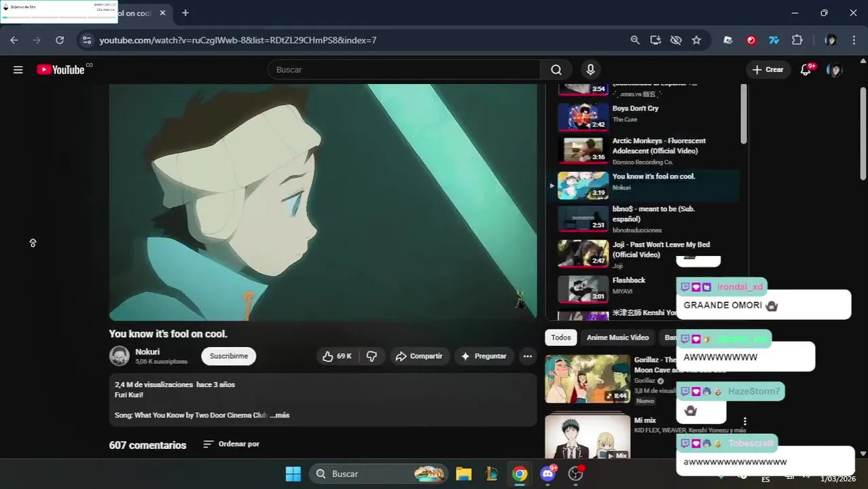The width and height of the screenshot is (868, 489).
Task: Start voice search with the microphone icon
Action: coord(590,70)
